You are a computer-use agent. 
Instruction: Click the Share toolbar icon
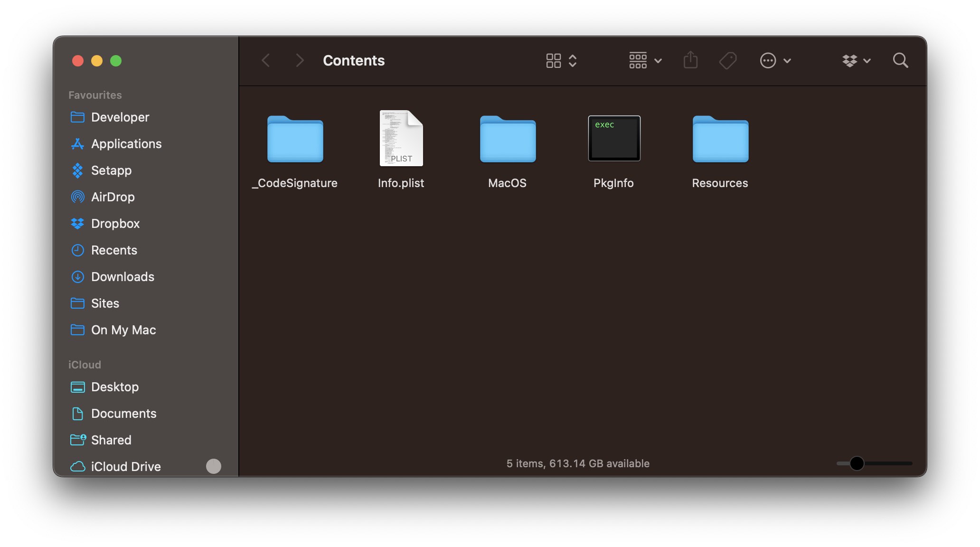[690, 60]
